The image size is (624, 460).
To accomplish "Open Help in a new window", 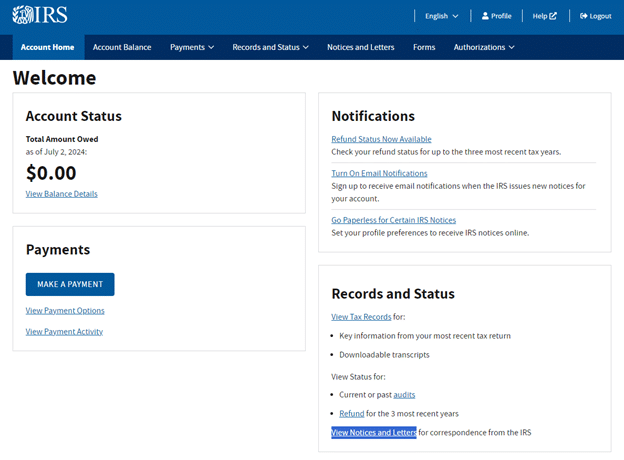I will [545, 16].
